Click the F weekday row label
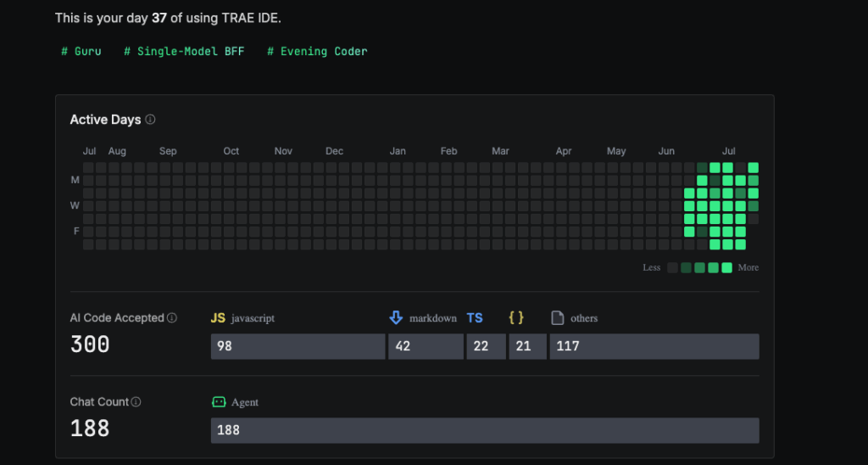868x465 pixels. point(76,231)
